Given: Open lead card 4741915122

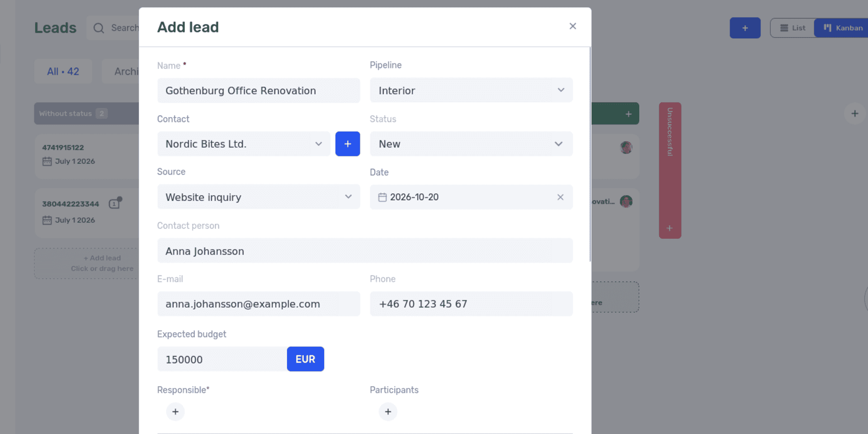Looking at the screenshot, I should point(87,156).
